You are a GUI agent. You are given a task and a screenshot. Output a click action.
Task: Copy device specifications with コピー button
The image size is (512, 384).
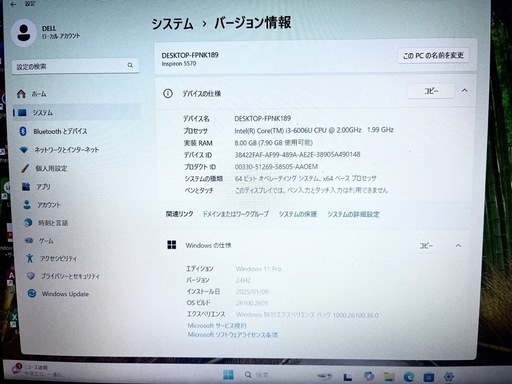pos(431,91)
